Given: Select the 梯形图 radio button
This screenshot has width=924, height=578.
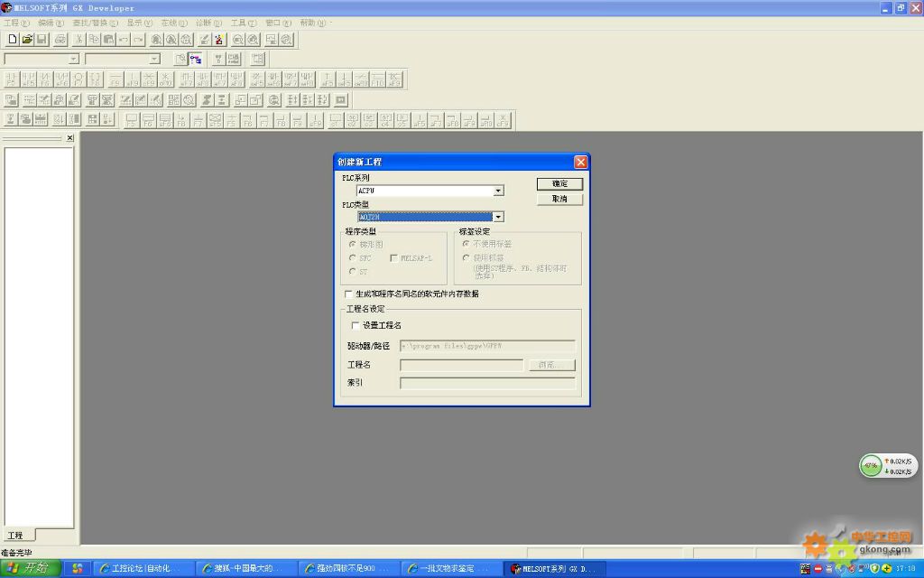Looking at the screenshot, I should tap(353, 244).
